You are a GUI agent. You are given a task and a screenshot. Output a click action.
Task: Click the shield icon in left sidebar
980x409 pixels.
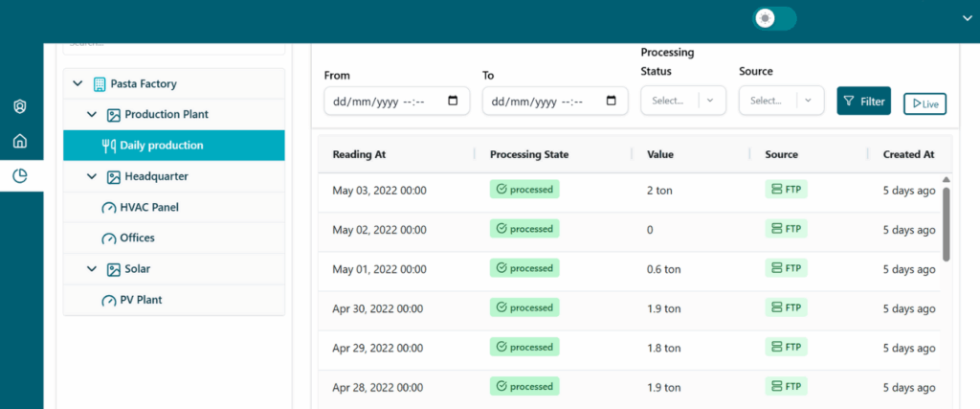click(20, 106)
